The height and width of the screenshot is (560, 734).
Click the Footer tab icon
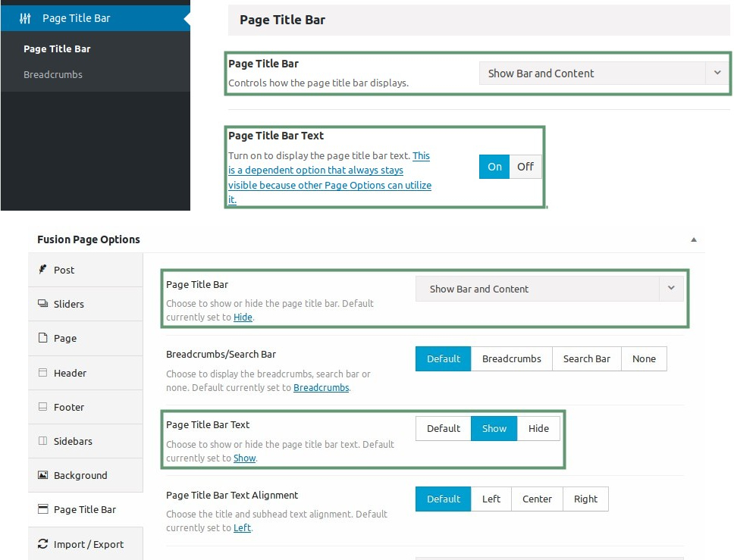[x=42, y=407]
